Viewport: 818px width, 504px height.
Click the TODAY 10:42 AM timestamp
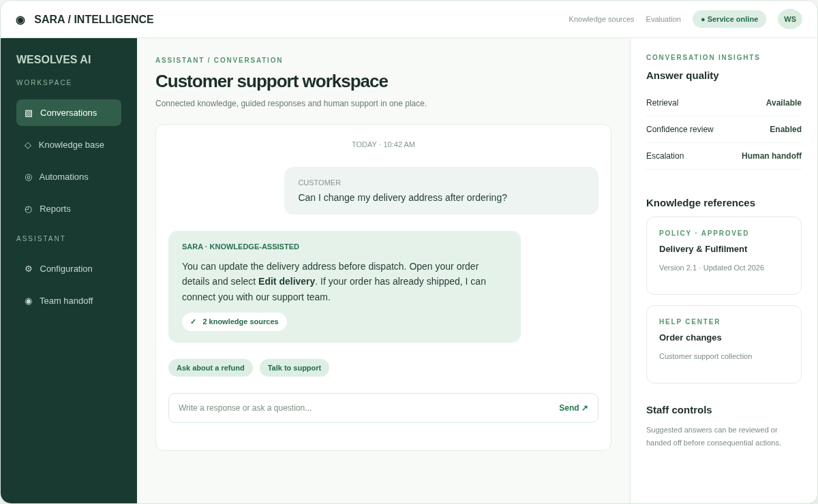pyautogui.click(x=383, y=144)
